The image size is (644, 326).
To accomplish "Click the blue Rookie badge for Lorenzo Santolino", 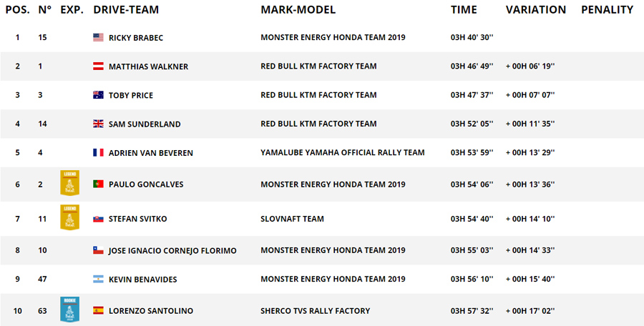I will [x=69, y=310].
